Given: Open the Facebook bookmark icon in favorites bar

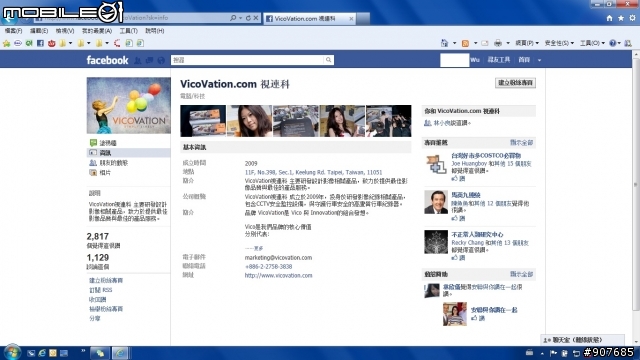Looking at the screenshot, I should (x=40, y=43).
